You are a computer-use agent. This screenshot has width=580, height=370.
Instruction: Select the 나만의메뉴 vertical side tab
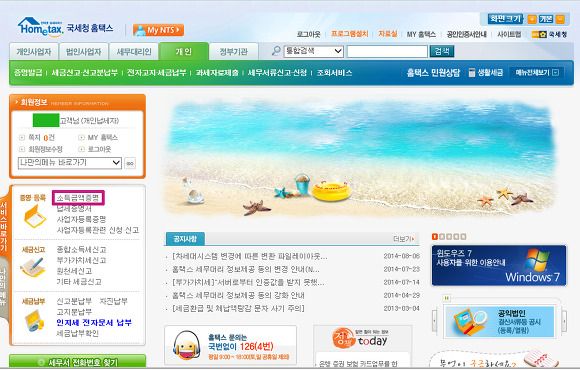(x=4, y=286)
